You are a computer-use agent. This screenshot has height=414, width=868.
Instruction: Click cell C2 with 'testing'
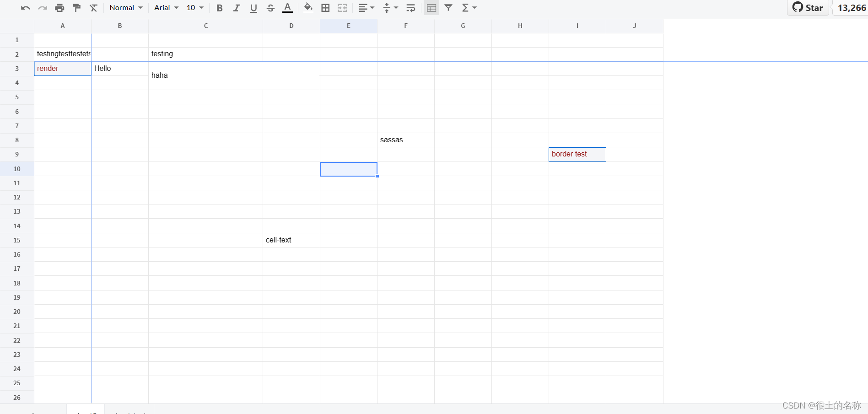[206, 54]
